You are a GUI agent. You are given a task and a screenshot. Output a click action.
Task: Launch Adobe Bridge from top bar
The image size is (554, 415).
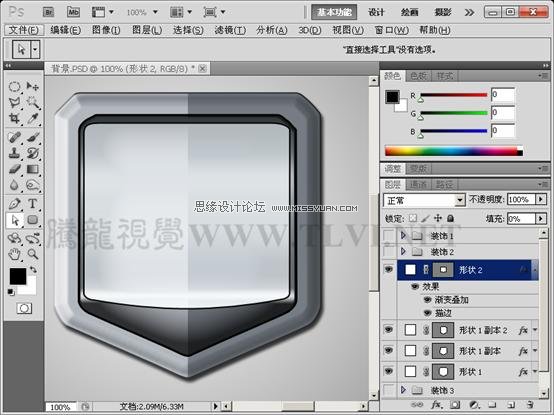click(48, 12)
